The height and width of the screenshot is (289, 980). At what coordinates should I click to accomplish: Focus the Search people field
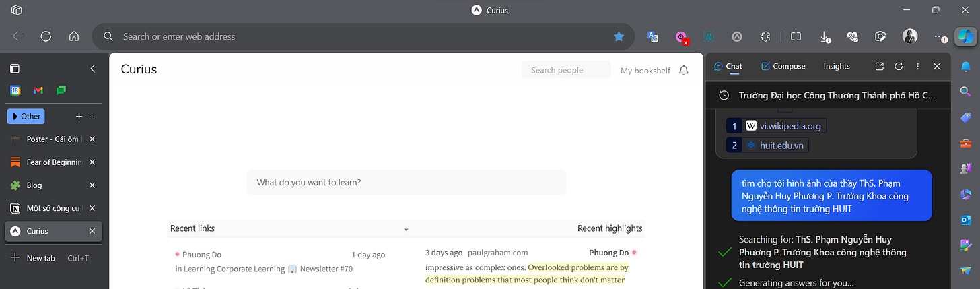[x=566, y=70]
